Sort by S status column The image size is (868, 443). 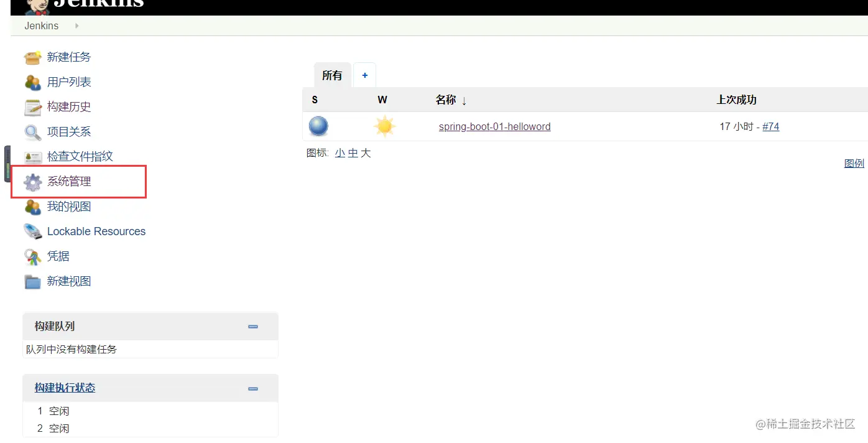pos(315,100)
